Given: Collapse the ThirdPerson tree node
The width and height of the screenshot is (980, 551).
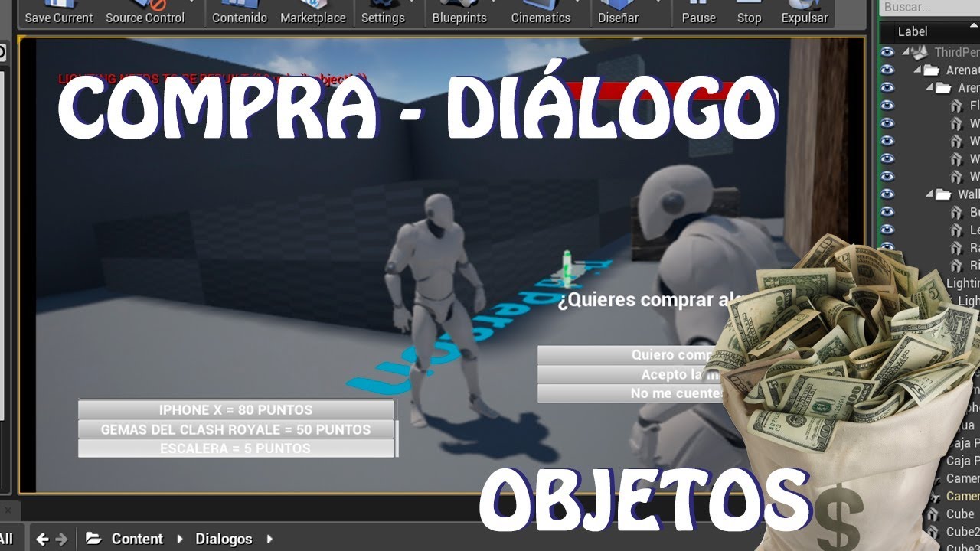Looking at the screenshot, I should (x=906, y=52).
